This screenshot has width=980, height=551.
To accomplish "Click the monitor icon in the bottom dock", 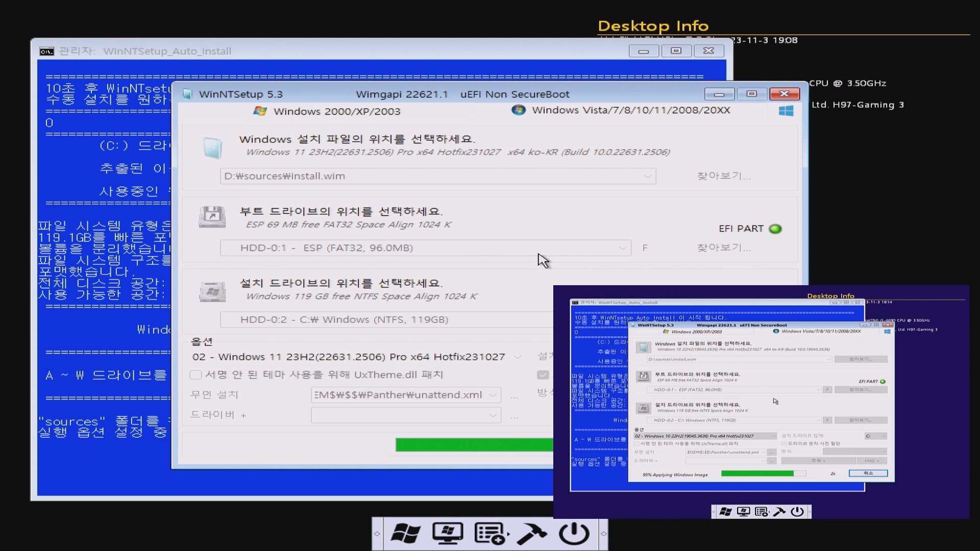I will pos(448,533).
